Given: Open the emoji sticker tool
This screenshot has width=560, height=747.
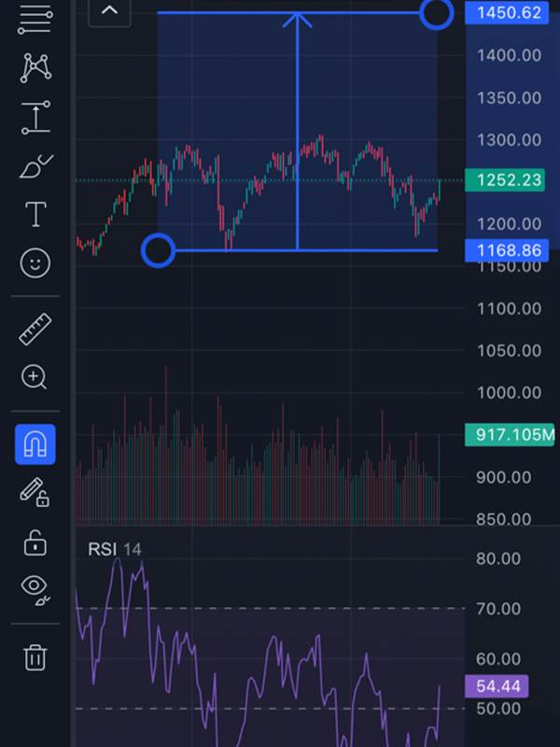Looking at the screenshot, I should click(x=35, y=262).
